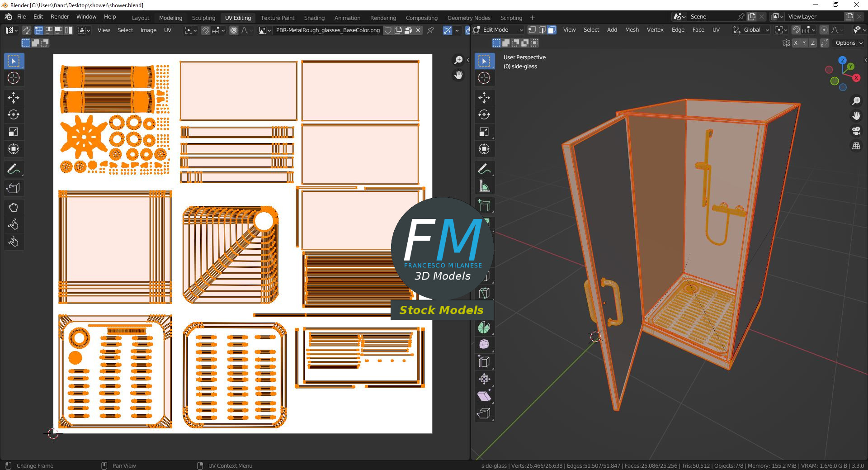Switch to the Texture Paint workspace tab
Viewport: 868px width, 470px height.
pos(277,18)
